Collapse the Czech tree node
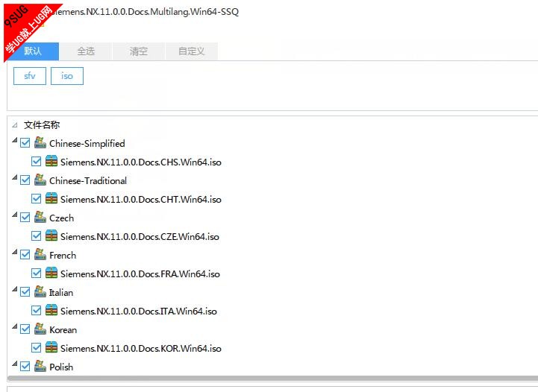This screenshot has width=538, height=392. click(14, 215)
